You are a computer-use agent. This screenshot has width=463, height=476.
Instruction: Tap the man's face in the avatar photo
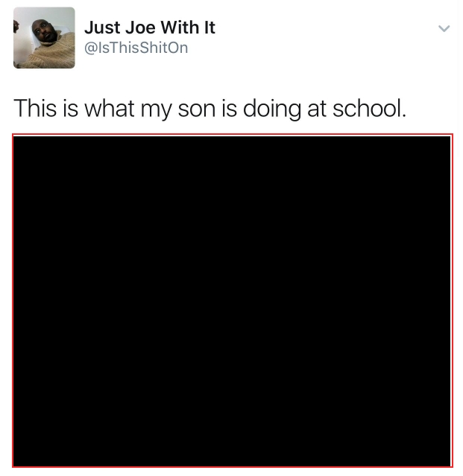44,31
